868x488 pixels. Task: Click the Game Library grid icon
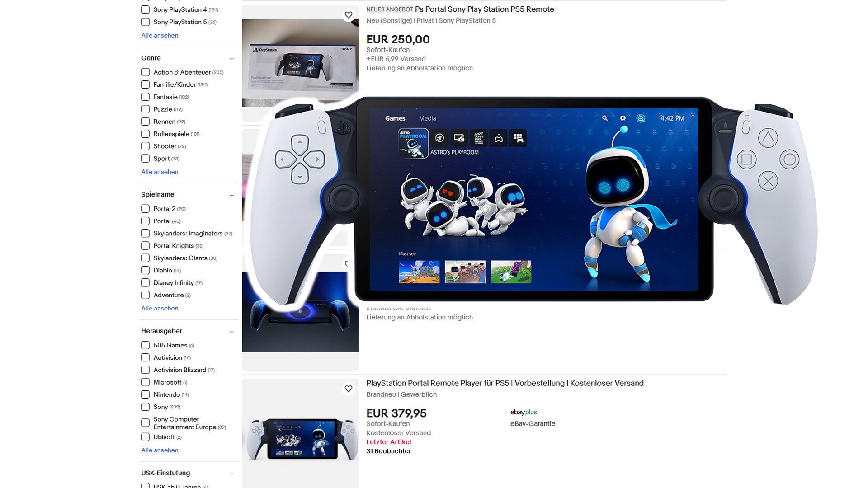tap(518, 138)
